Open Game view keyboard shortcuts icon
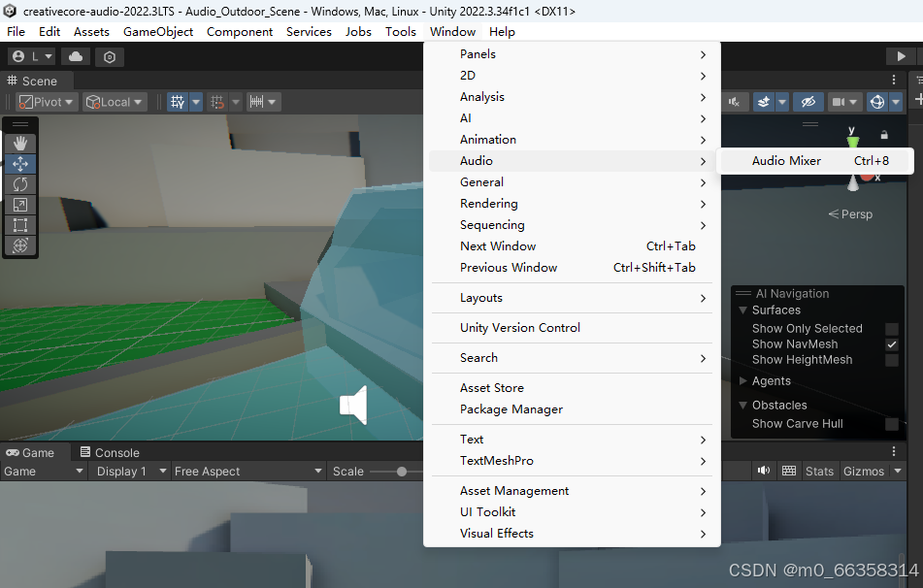This screenshot has width=923, height=588. pyautogui.click(x=789, y=471)
